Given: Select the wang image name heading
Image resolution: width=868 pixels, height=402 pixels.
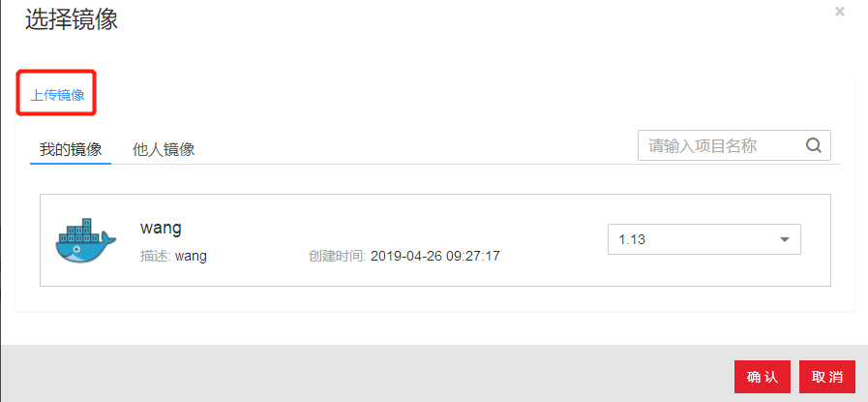Looking at the screenshot, I should pos(161,228).
